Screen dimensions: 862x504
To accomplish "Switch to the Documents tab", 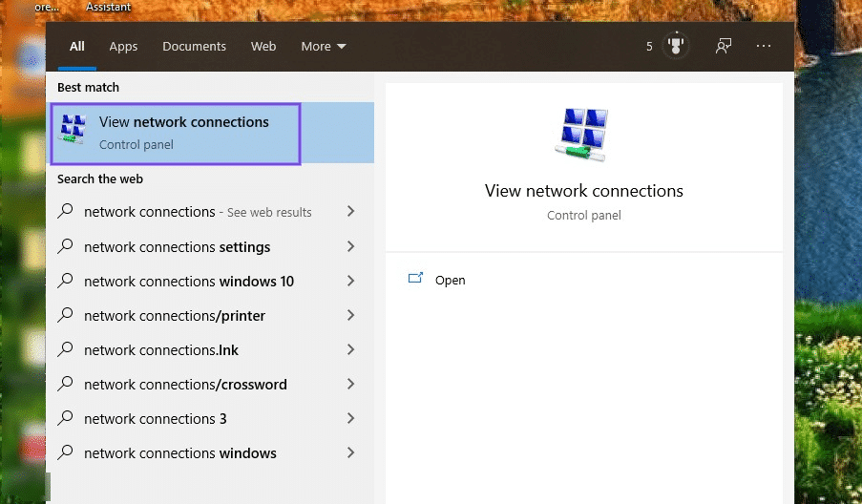I will tap(194, 46).
